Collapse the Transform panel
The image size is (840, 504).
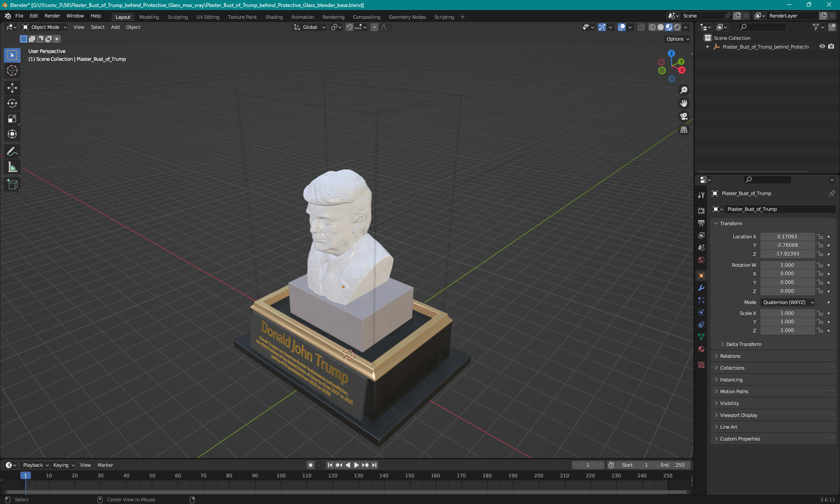tap(731, 224)
